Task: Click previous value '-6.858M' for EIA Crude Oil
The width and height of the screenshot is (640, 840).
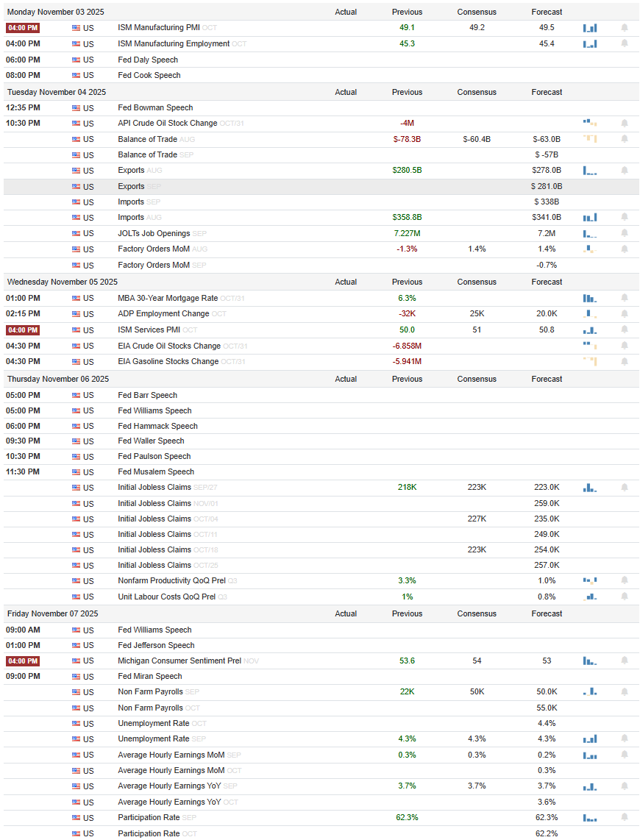Action: coord(407,346)
